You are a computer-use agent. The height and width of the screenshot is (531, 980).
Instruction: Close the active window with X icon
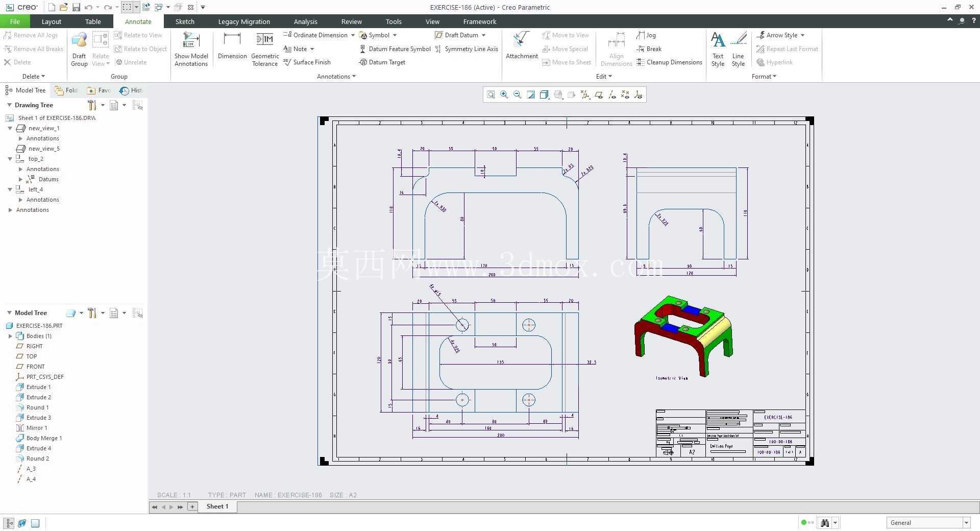[x=190, y=7]
